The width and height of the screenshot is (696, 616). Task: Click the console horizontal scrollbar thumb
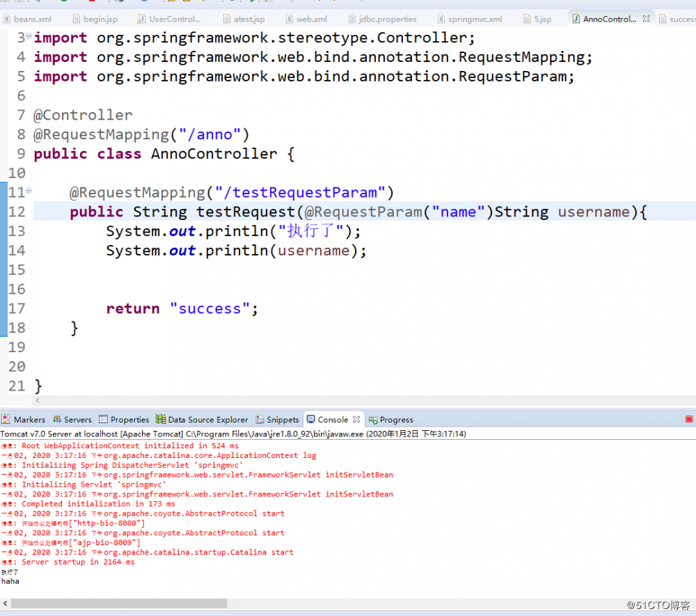pyautogui.click(x=119, y=603)
